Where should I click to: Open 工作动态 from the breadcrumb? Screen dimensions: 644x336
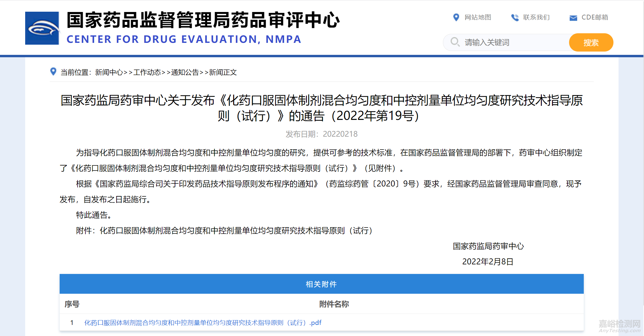pyautogui.click(x=147, y=72)
